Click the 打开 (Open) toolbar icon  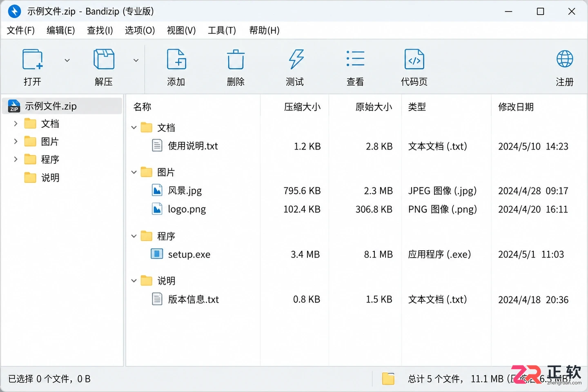coord(33,60)
